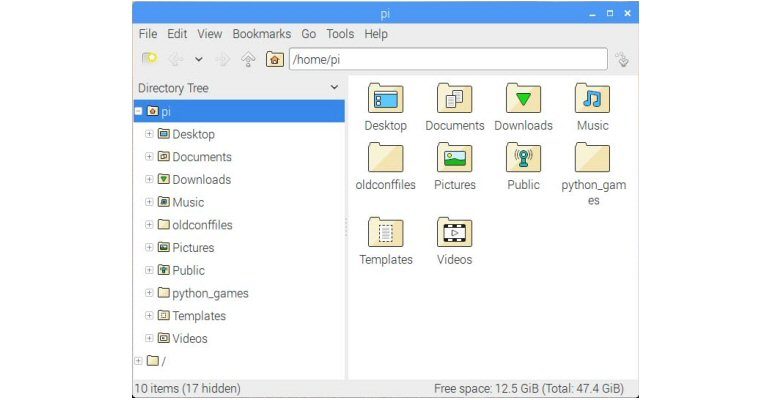Click the go-to-path icon beside address bar

[622, 60]
